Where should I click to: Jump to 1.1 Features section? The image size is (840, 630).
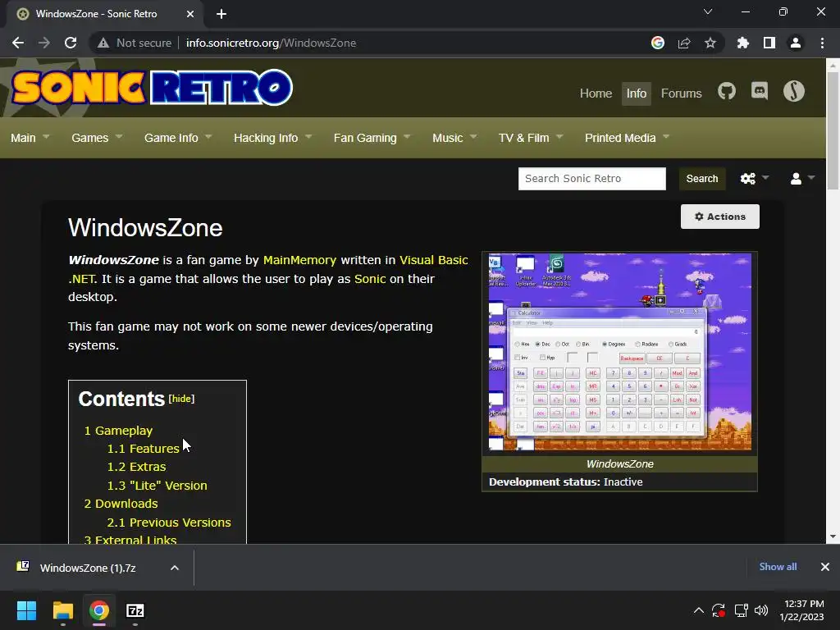pos(143,449)
